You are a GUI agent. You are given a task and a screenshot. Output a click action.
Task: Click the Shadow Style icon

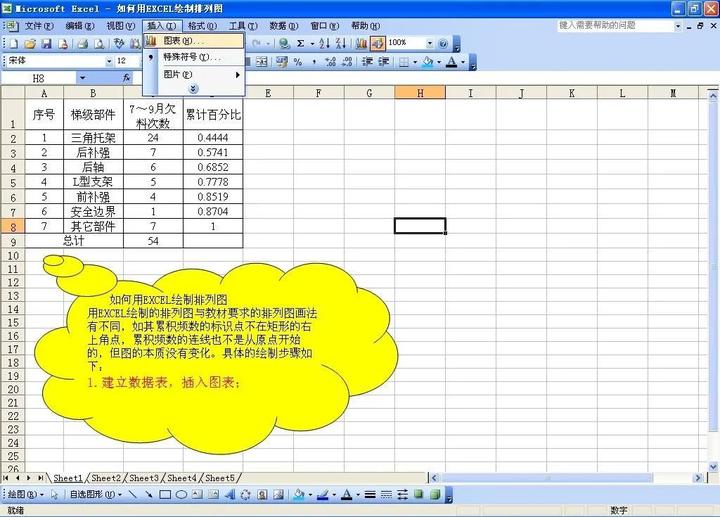418,495
